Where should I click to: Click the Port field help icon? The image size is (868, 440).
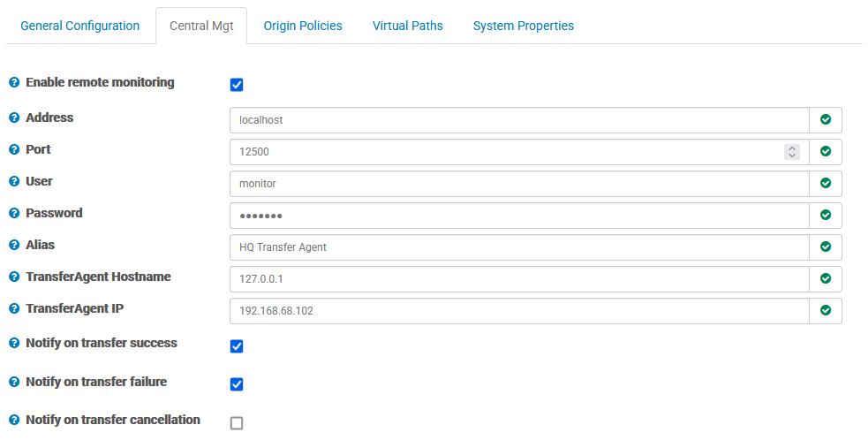[x=14, y=150]
